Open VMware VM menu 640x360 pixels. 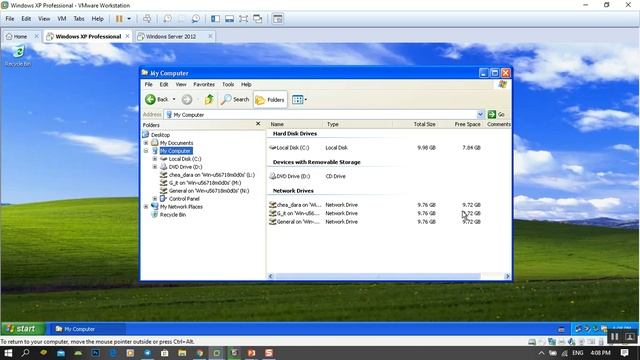coord(62,19)
